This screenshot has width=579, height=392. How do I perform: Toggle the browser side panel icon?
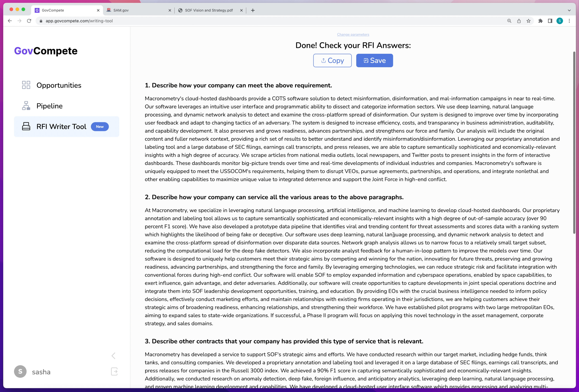(550, 21)
